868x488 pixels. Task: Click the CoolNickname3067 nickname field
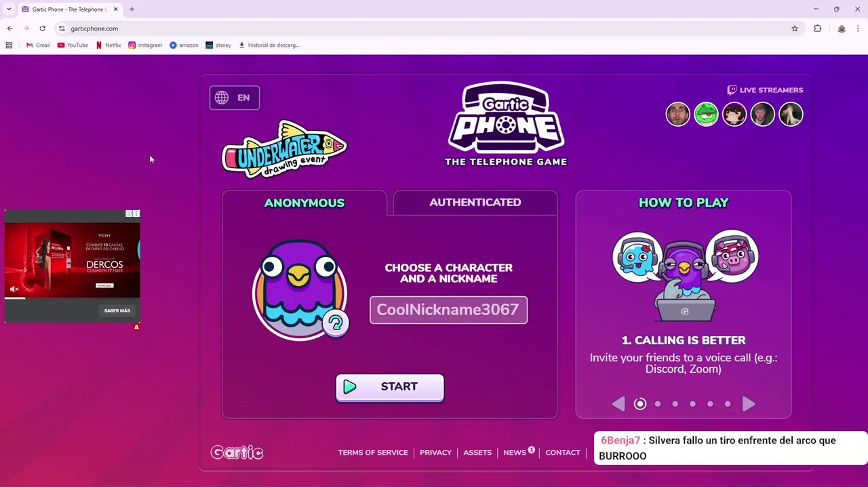tap(448, 310)
